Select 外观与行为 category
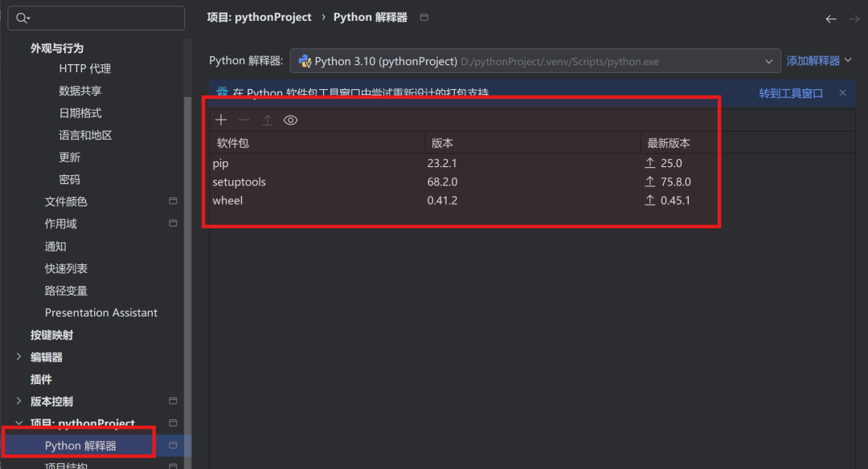 tap(57, 48)
